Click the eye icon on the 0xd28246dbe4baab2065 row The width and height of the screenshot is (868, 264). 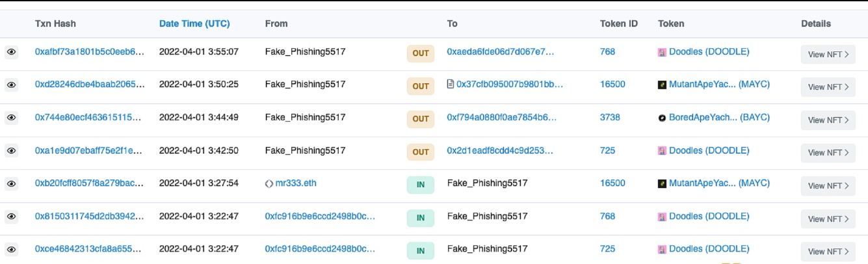click(11, 85)
